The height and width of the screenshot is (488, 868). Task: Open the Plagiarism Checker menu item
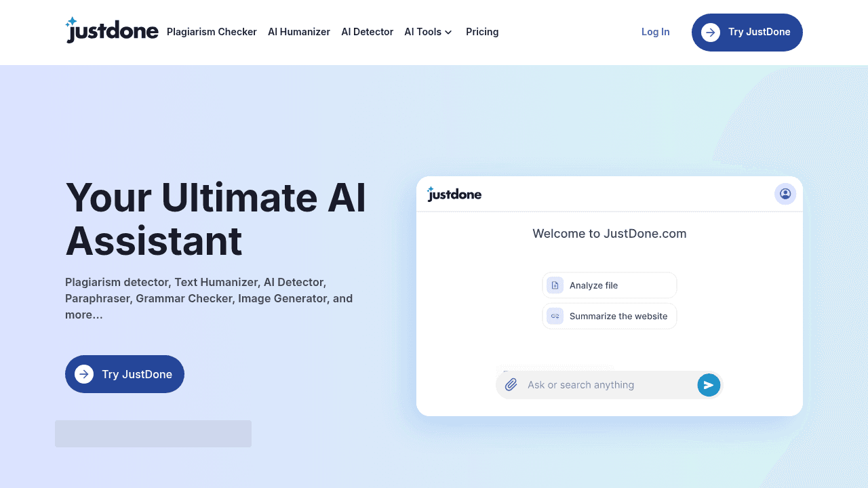point(212,32)
